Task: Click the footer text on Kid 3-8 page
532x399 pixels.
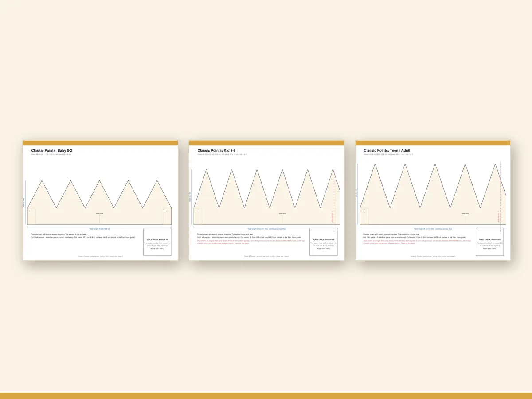Action: point(267,256)
